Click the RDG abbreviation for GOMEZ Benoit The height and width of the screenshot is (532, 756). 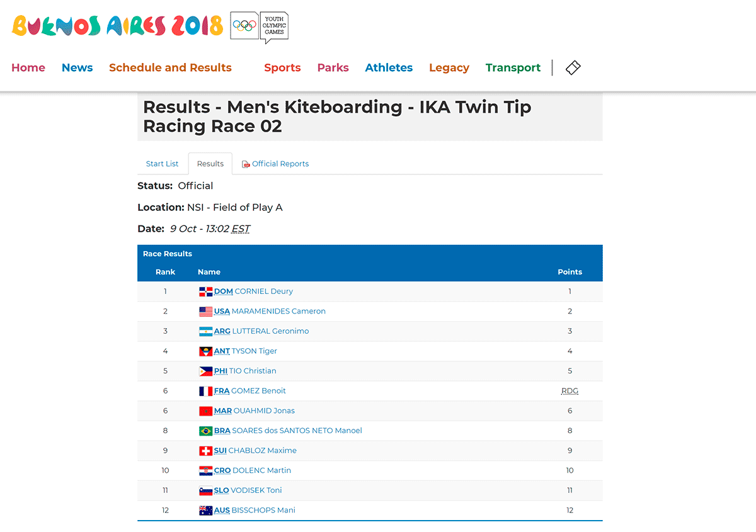click(x=570, y=391)
